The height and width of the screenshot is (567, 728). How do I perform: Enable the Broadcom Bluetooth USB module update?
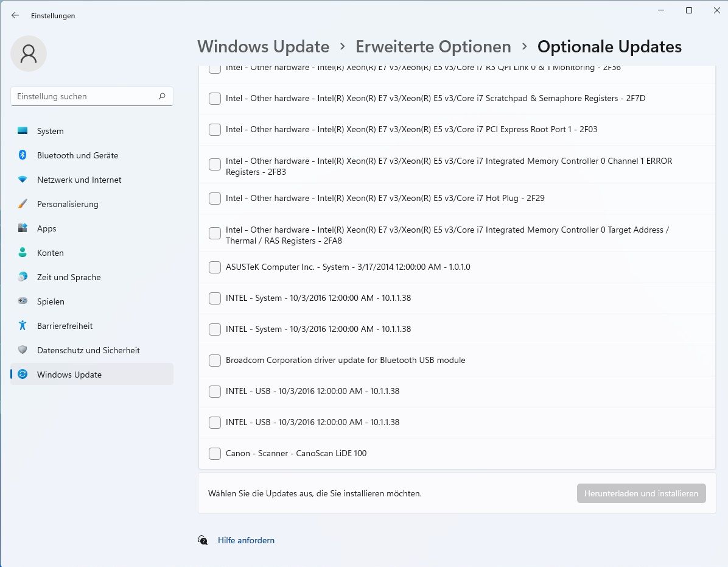215,360
